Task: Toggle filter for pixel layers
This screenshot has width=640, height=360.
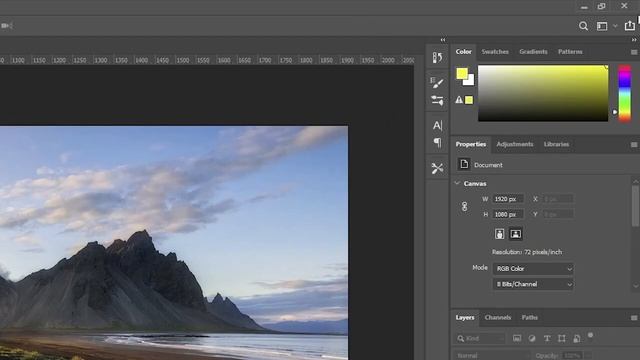Action: (x=517, y=338)
